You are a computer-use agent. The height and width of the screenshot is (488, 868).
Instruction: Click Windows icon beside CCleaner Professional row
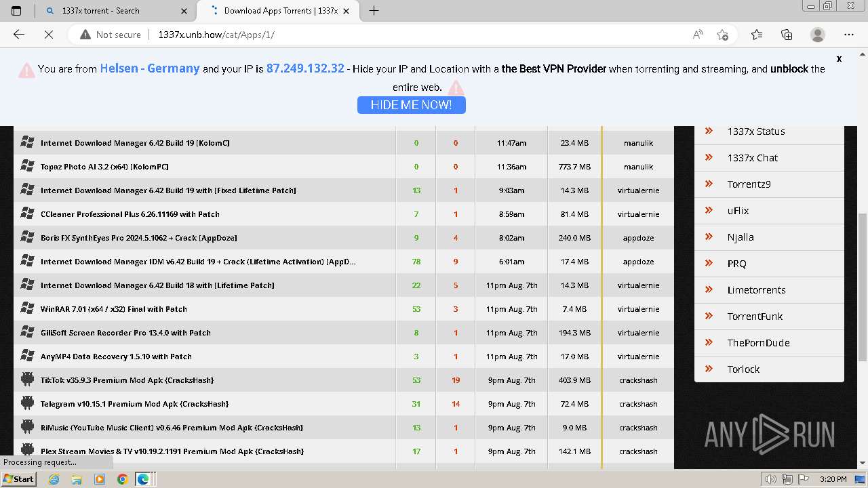coord(27,213)
